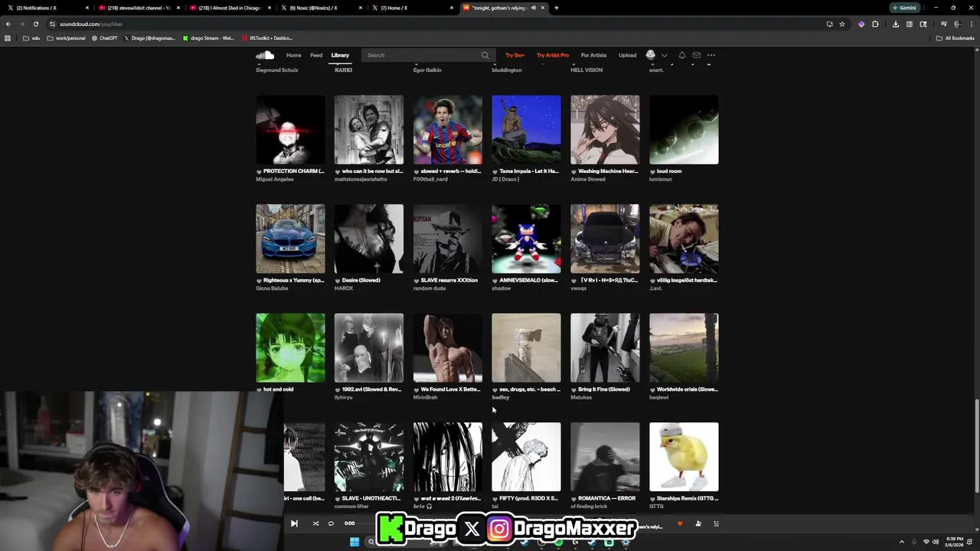
Task: Click artist name MirinBrah
Action: [x=426, y=397]
